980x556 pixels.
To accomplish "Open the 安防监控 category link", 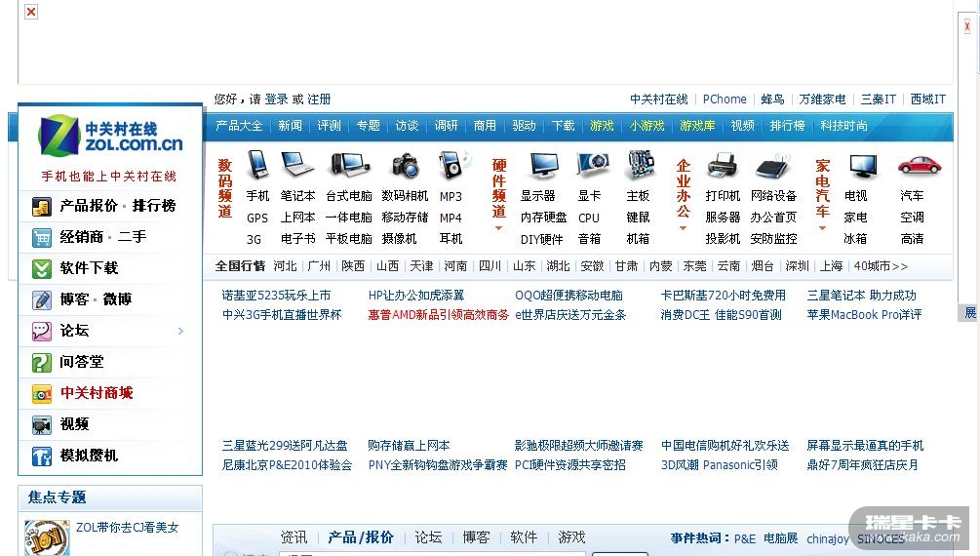I will pyautogui.click(x=773, y=239).
